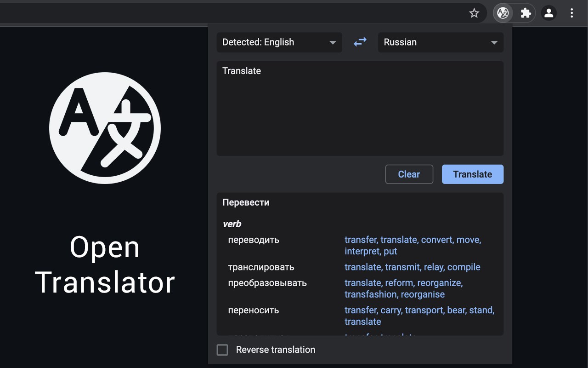588x368 pixels.
Task: Select the result heading Перевести
Action: point(246,202)
